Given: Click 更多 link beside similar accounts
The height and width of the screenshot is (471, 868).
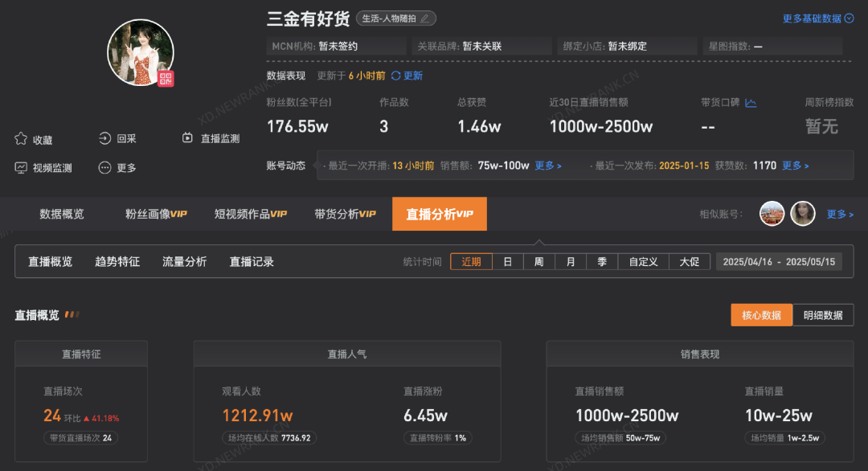Looking at the screenshot, I should coord(840,214).
